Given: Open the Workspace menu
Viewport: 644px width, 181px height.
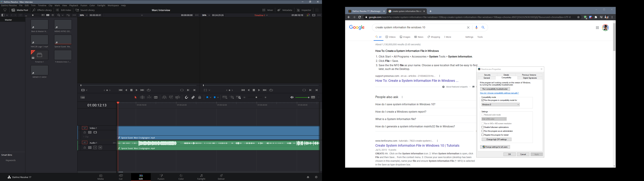Looking at the screenshot, I should click(113, 6).
